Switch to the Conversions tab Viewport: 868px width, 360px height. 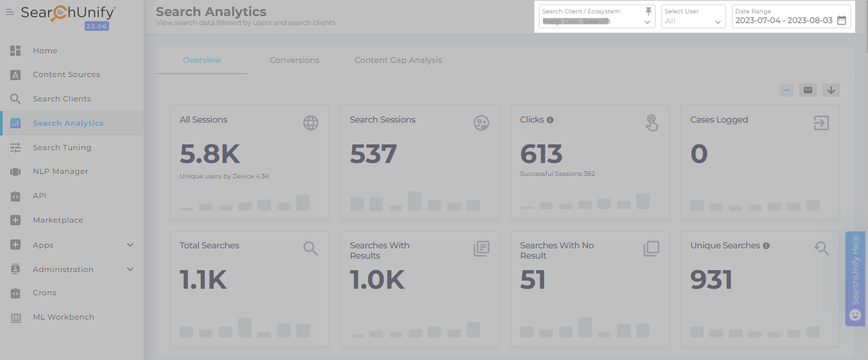pyautogui.click(x=294, y=60)
